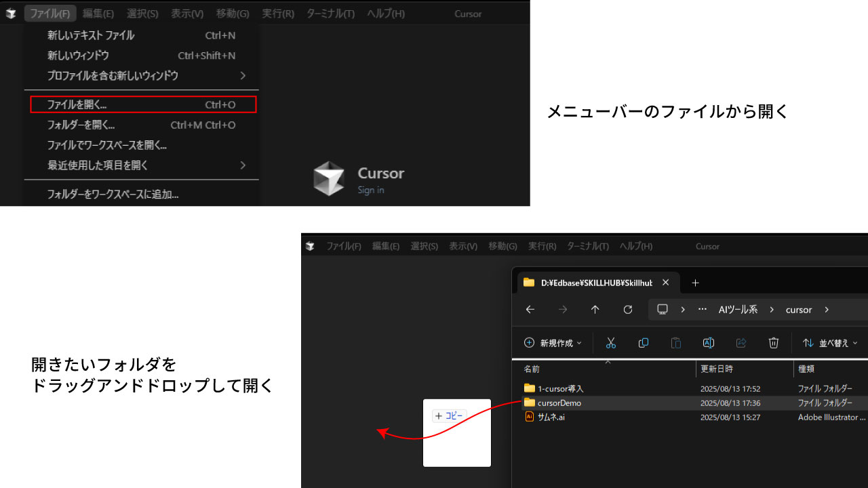This screenshot has height=488, width=868.
Task: Expand the 最近使用した項目を開く submenu
Action: 141,165
